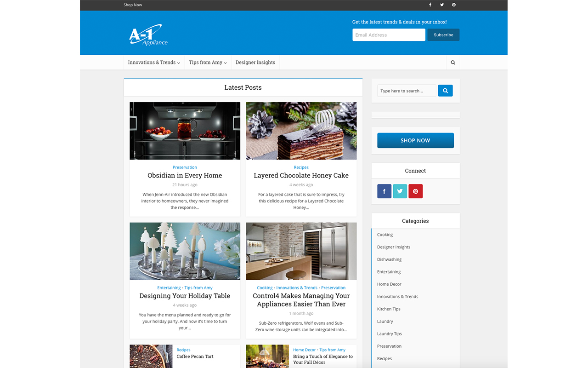Click the blue SHOP NOW banner button
Image resolution: width=588 pixels, height=368 pixels.
(415, 140)
